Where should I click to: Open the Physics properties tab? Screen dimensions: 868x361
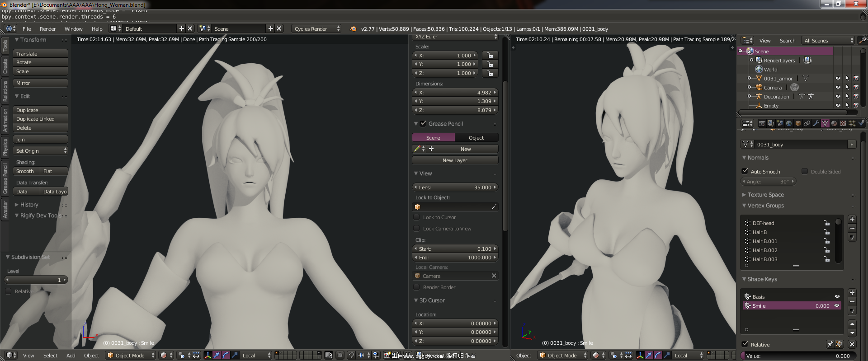(x=861, y=123)
